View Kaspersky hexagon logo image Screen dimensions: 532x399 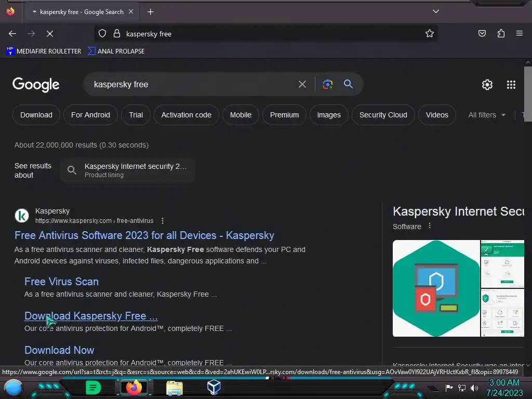(436, 288)
